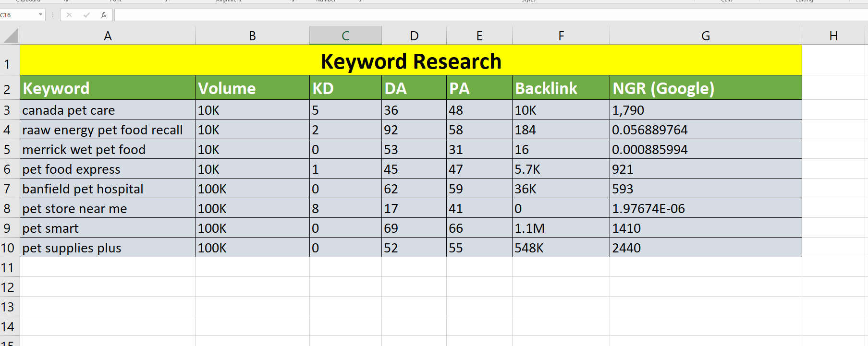Select the cell 'banfield pet hospital'
Image resolution: width=868 pixels, height=346 pixels.
pos(108,189)
